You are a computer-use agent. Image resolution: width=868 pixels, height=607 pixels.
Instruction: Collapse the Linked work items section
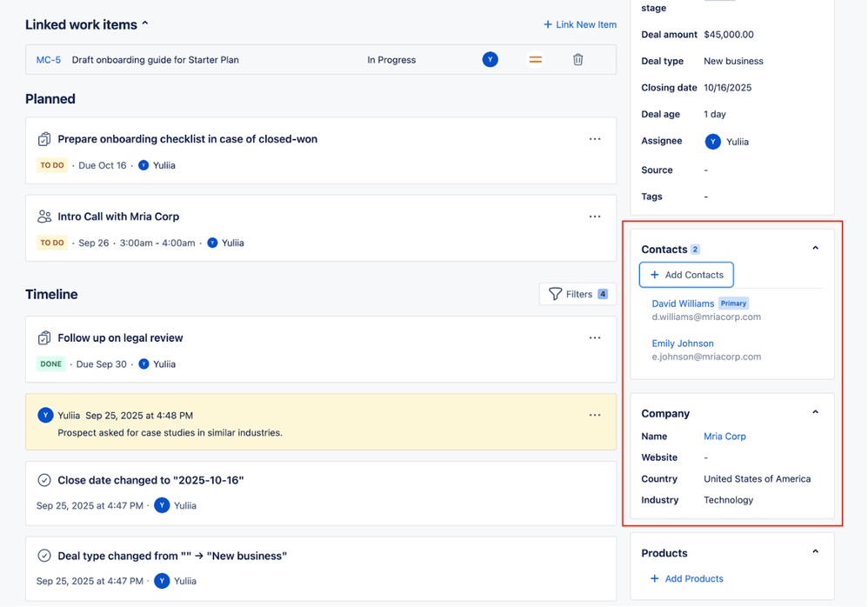[145, 24]
